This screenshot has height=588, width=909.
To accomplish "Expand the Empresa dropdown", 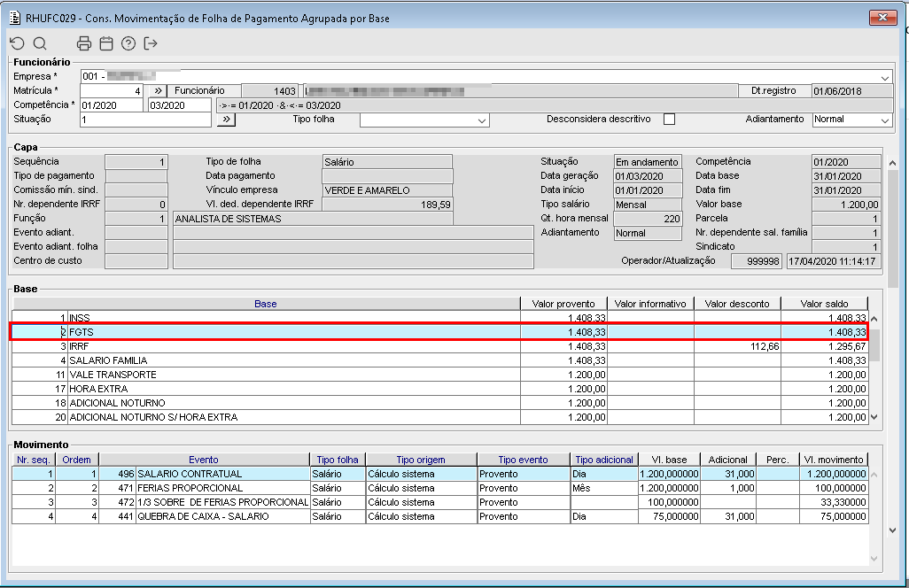I will [885, 77].
